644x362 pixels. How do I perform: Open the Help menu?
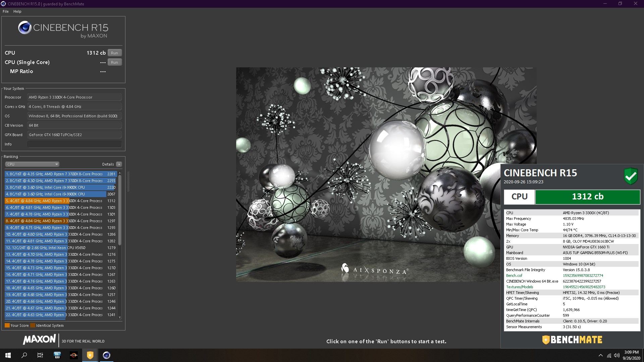[x=17, y=11]
